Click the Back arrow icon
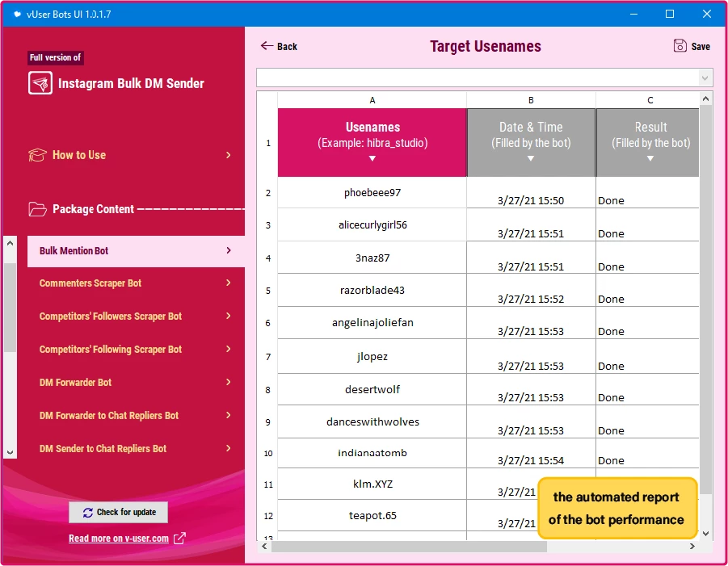The height and width of the screenshot is (566, 728). pos(267,45)
